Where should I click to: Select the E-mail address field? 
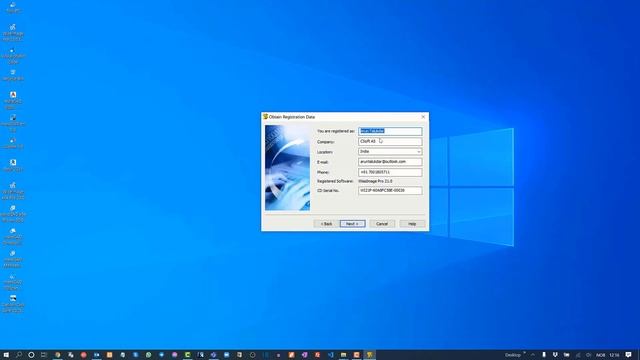coord(390,162)
